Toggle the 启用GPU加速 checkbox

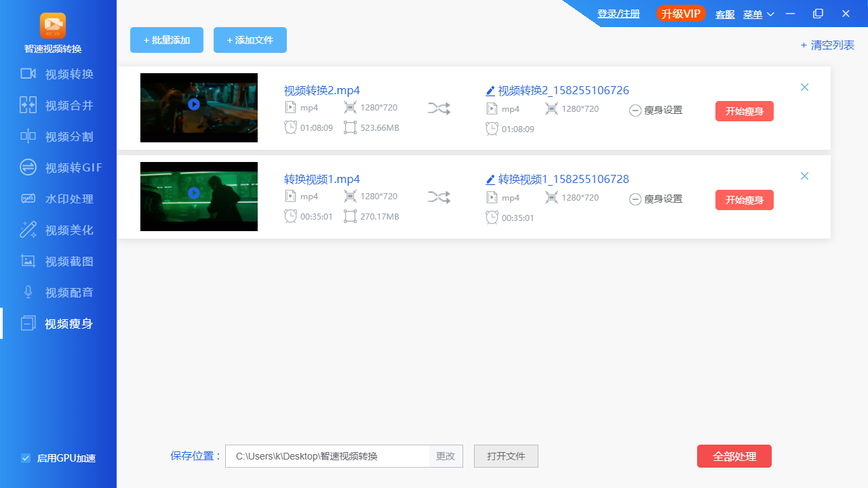(x=26, y=458)
